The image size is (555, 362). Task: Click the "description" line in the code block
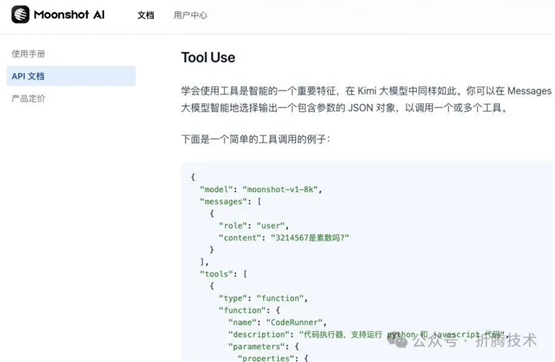[x=368, y=334]
